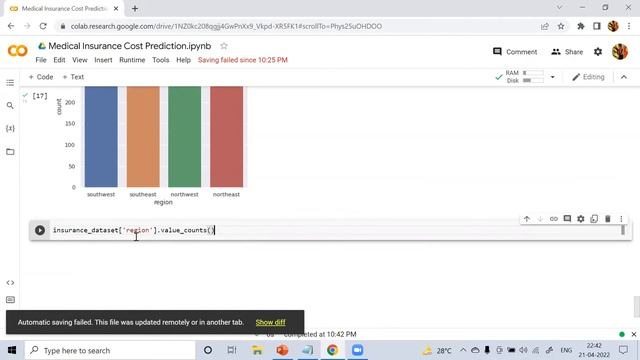
Task: Reload the browser page
Action: pyautogui.click(x=43, y=26)
